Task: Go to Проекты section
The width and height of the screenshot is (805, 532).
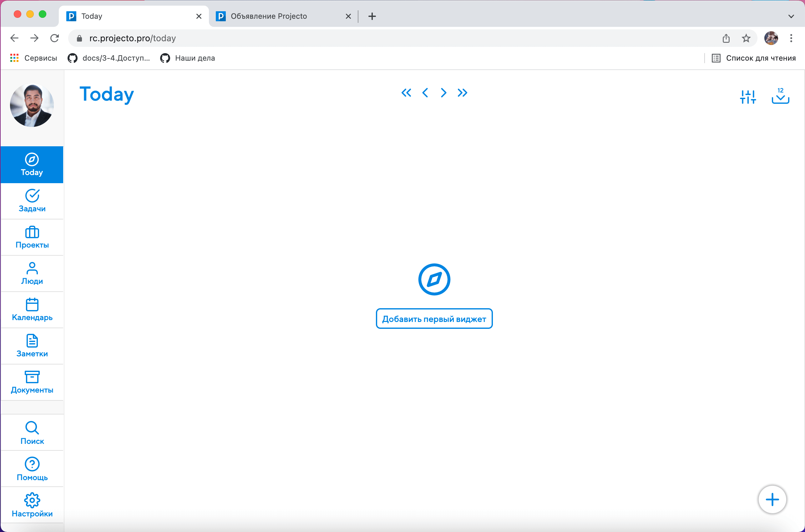Action: [32, 237]
